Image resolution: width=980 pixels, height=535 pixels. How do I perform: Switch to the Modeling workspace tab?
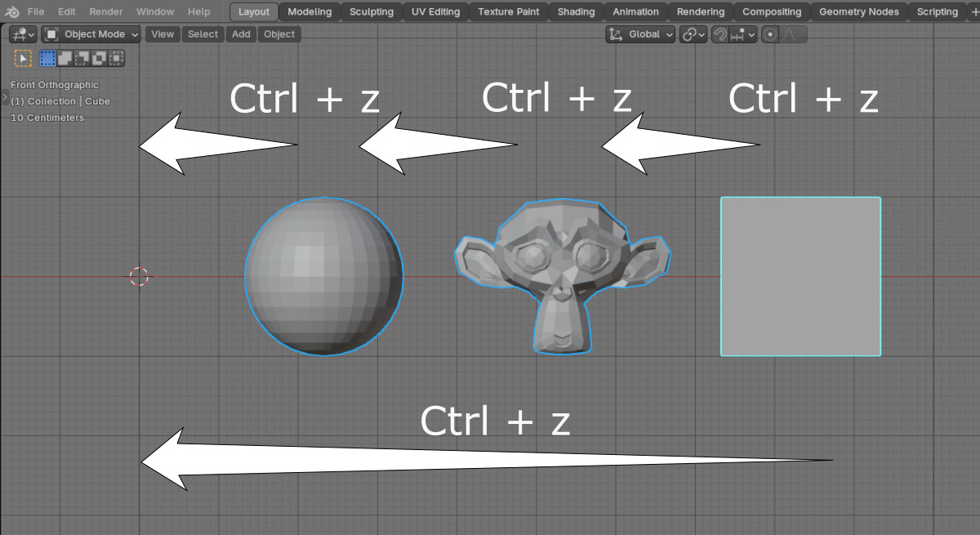tap(310, 11)
